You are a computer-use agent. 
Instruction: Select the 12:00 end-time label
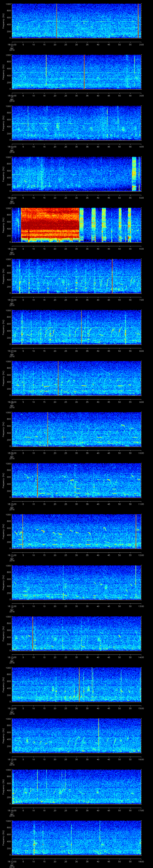(x=141, y=555)
